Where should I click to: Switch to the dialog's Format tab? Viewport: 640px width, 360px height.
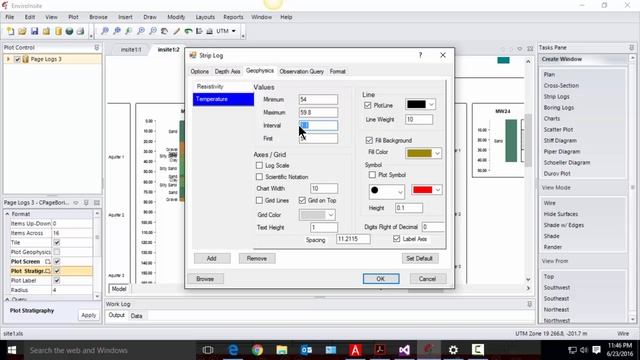tap(338, 71)
